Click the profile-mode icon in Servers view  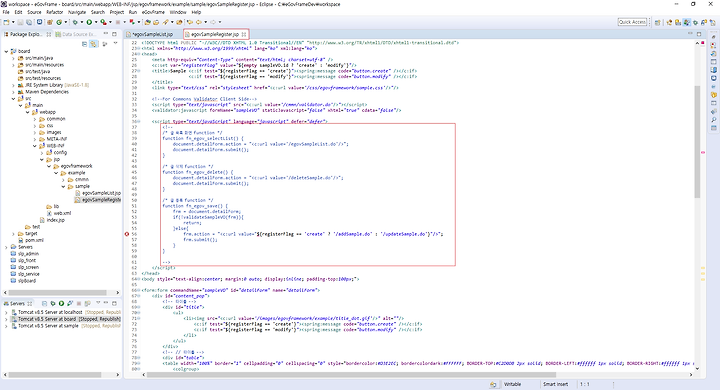[70, 303]
